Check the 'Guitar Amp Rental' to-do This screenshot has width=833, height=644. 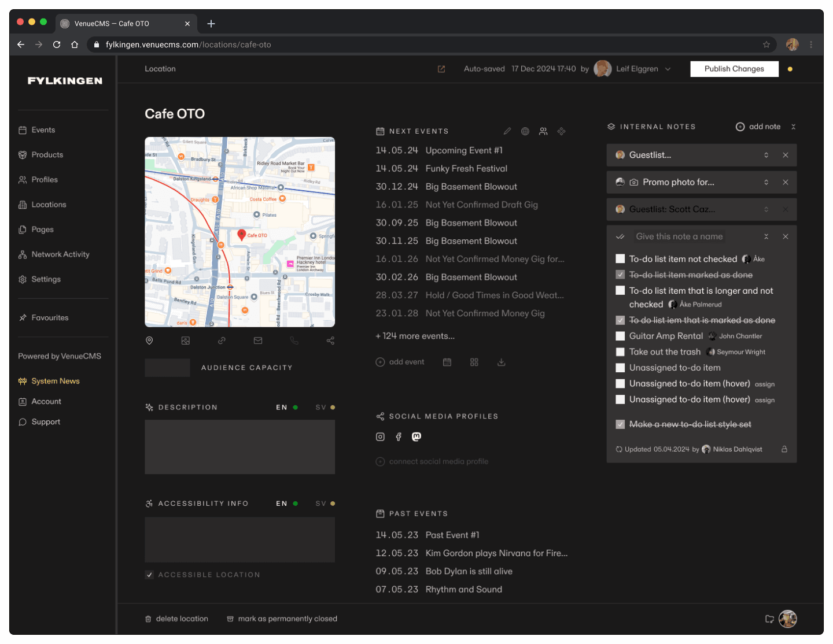coord(620,336)
